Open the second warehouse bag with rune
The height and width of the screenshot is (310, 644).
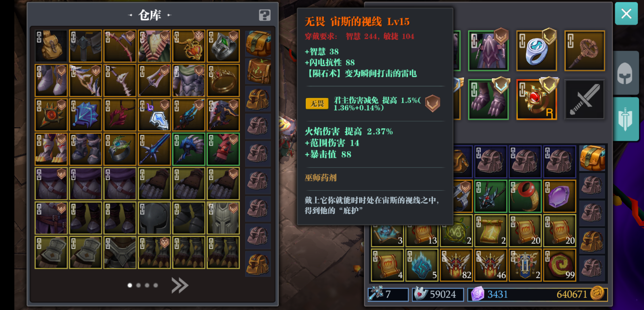(258, 71)
